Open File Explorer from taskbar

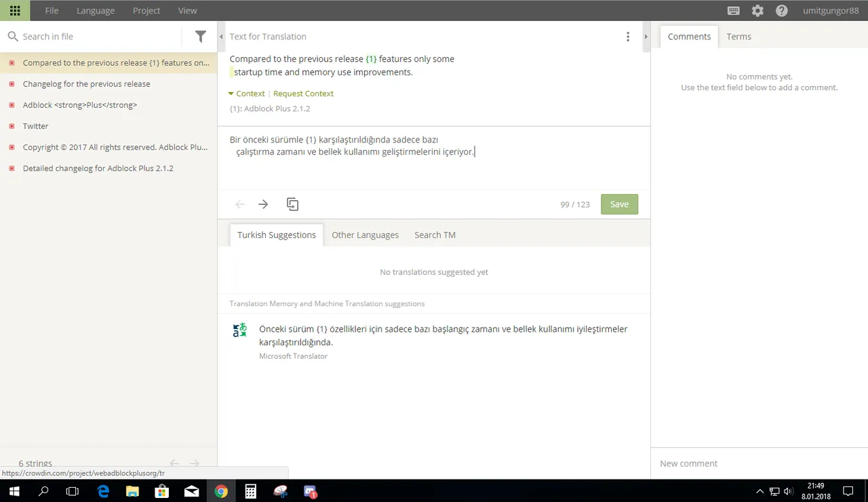(132, 490)
